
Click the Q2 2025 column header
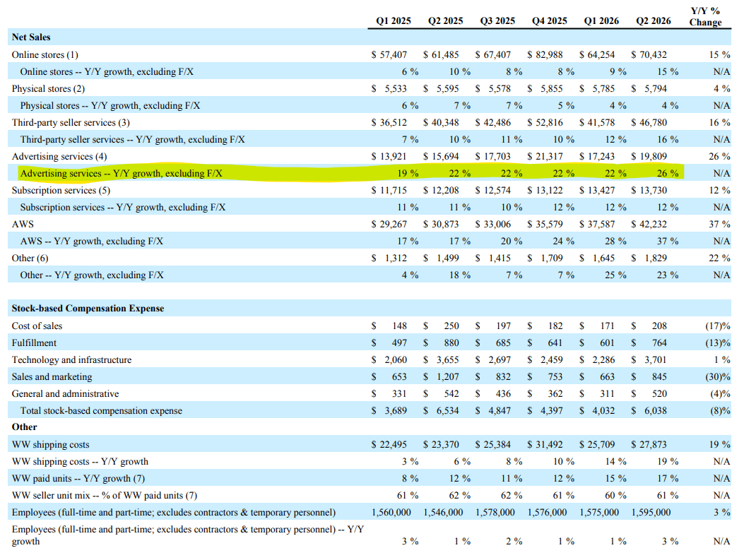(445, 21)
